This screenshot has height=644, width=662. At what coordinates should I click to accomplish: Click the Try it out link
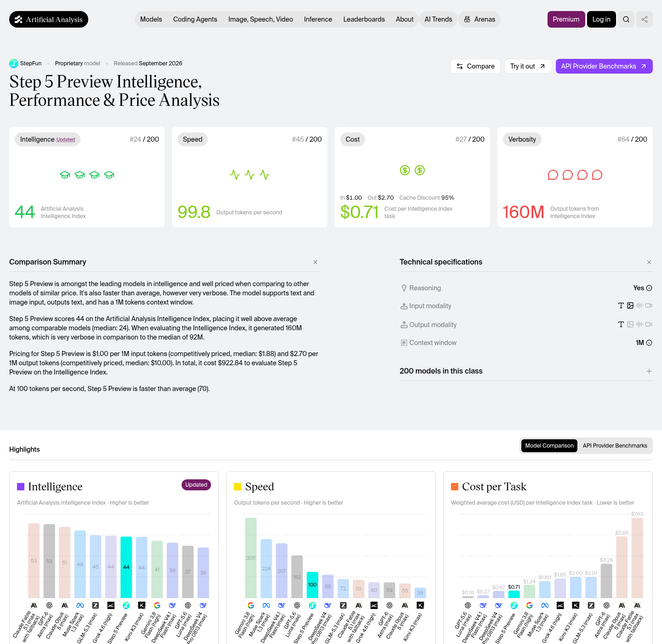[x=528, y=66]
